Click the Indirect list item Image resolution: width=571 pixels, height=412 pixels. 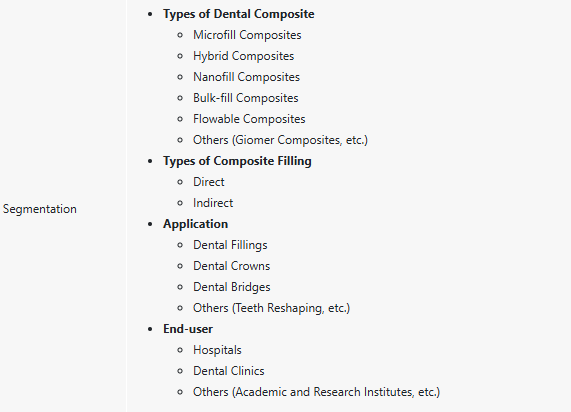coord(213,203)
